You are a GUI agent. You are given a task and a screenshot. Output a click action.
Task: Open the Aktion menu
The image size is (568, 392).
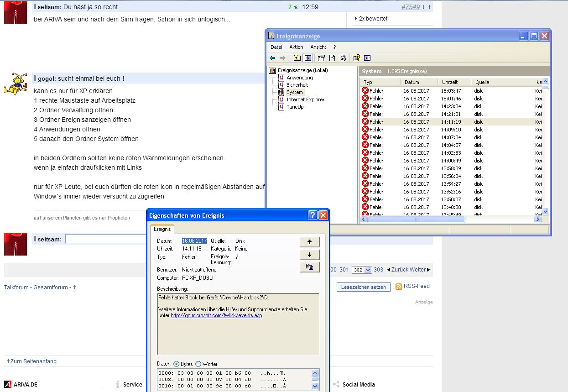(296, 47)
